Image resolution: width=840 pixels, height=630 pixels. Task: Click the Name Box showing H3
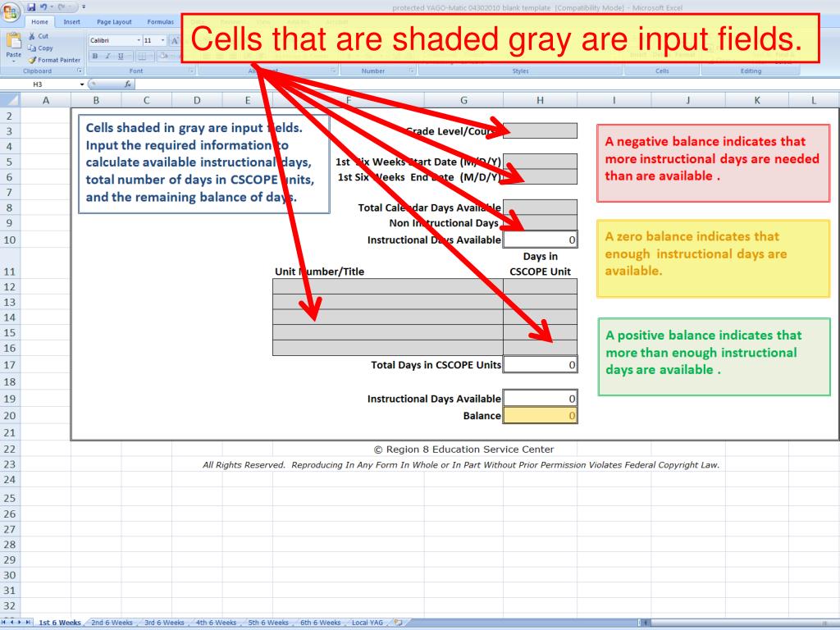tap(38, 84)
